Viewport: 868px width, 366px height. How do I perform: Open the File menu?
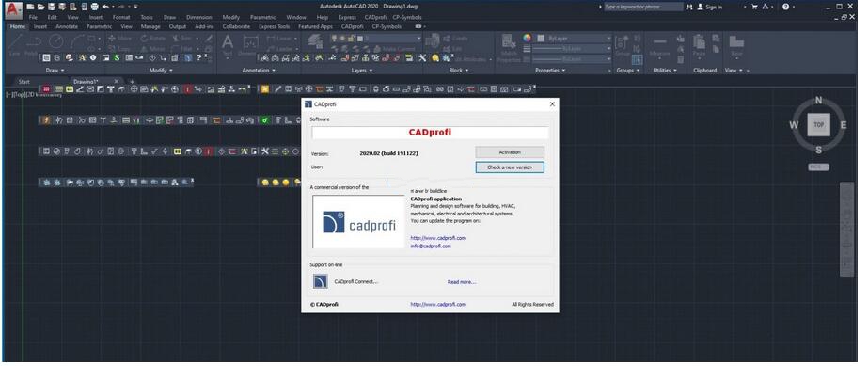[x=33, y=17]
